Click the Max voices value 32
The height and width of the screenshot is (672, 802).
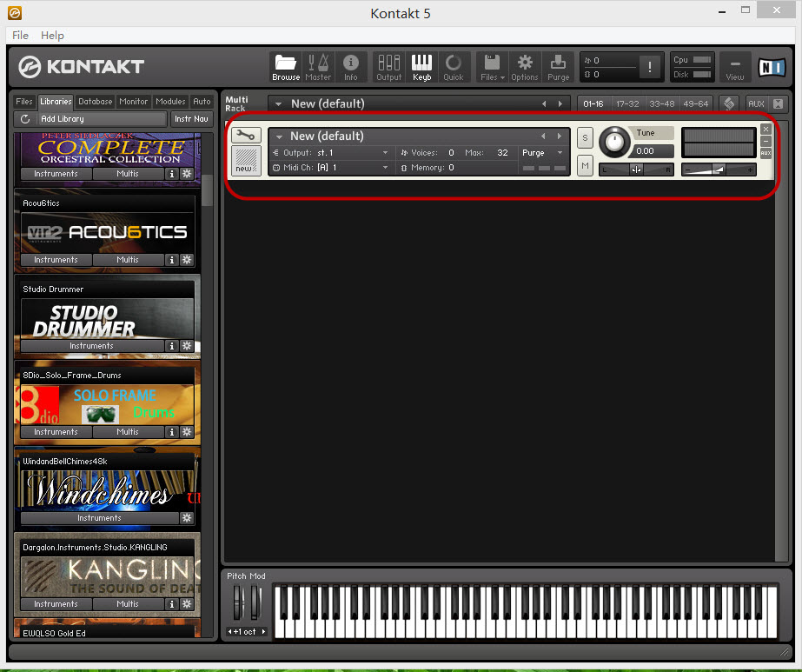point(502,152)
